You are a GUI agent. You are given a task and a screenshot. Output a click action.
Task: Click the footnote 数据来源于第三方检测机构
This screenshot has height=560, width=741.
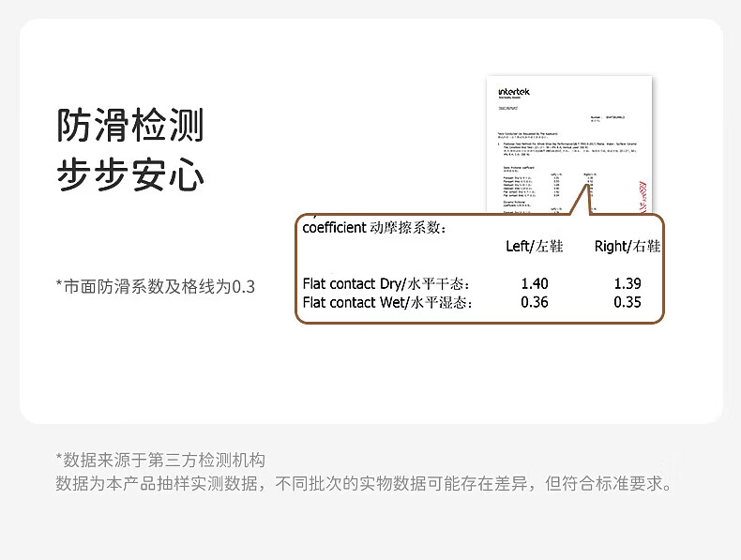tap(160, 460)
